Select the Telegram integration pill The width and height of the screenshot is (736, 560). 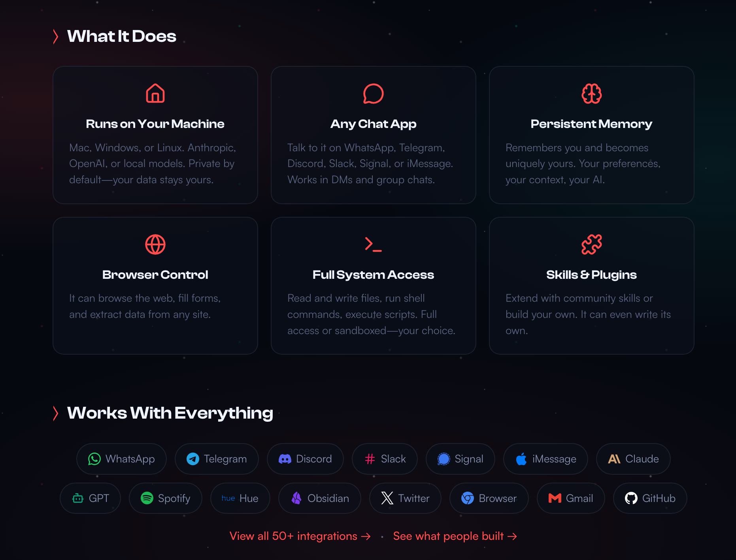(217, 459)
